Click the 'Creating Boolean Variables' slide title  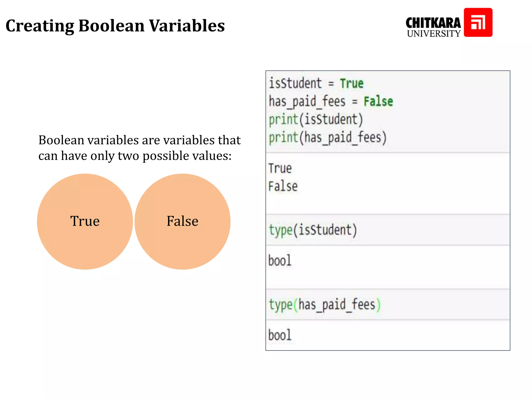[x=115, y=26]
